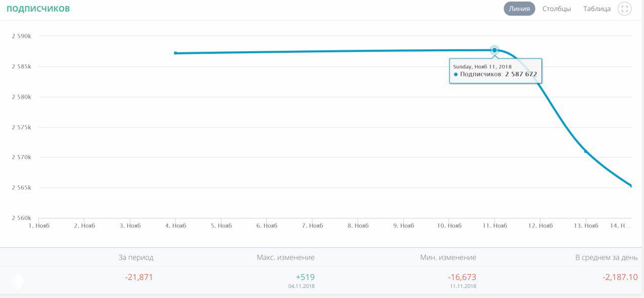Click the 2 560k y-axis label
644x298 pixels.
(x=22, y=218)
